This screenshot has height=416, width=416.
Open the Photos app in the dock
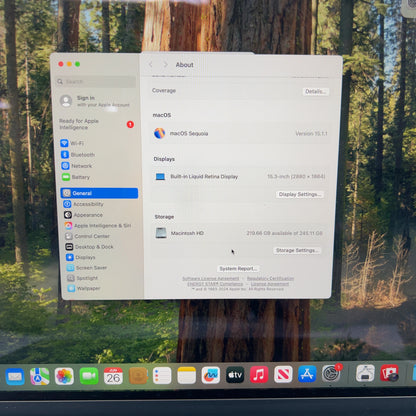pyautogui.click(x=64, y=376)
